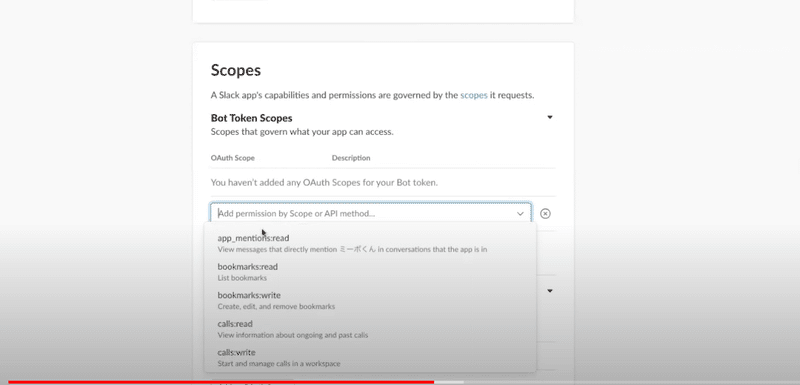This screenshot has height=385, width=800.
Task: Collapse the Bot Token Scopes section arrow
Action: coord(550,117)
